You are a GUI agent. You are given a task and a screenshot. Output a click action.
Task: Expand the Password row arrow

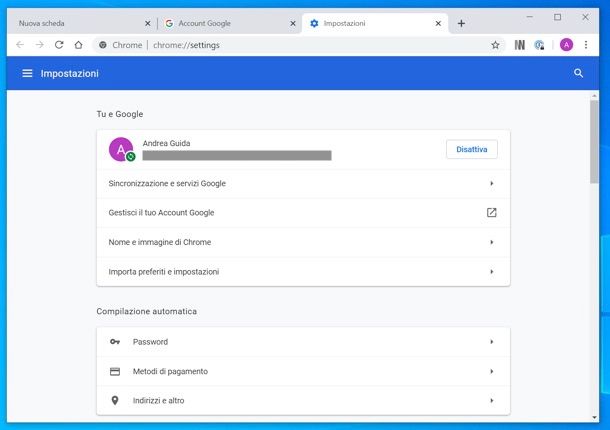pos(492,342)
